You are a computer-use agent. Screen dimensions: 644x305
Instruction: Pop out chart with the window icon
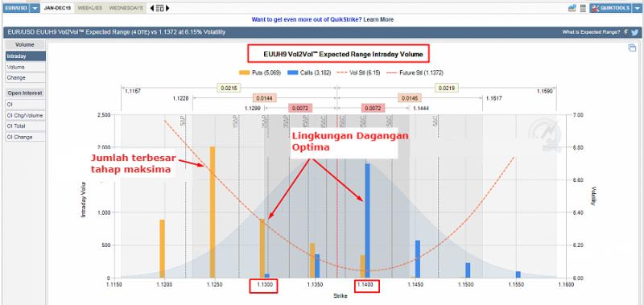[632, 48]
